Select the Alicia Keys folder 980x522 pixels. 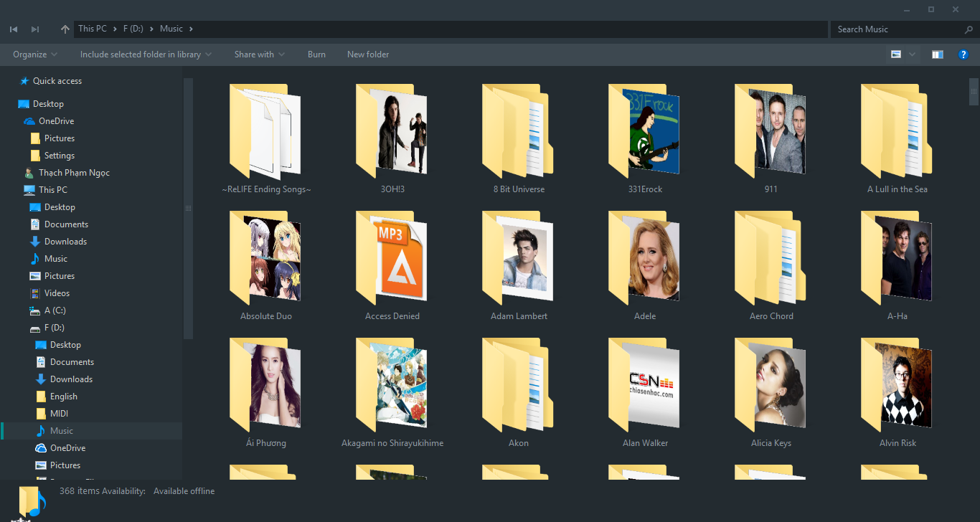(x=771, y=393)
